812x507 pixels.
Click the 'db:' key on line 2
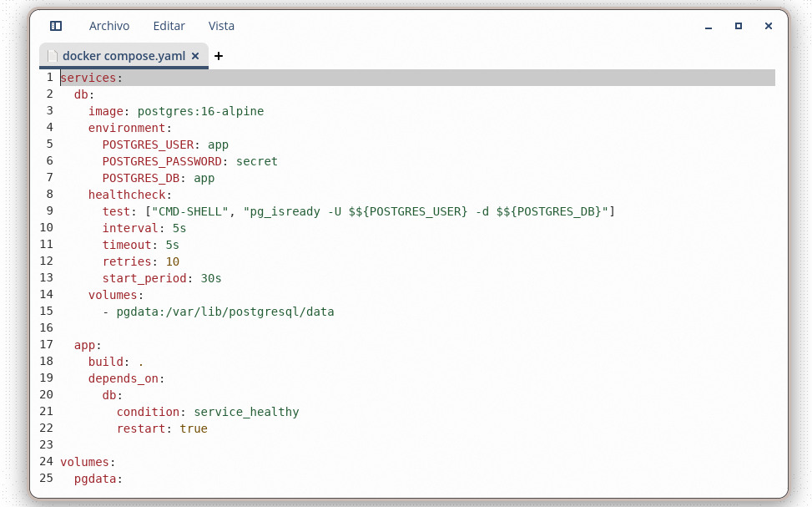click(84, 94)
